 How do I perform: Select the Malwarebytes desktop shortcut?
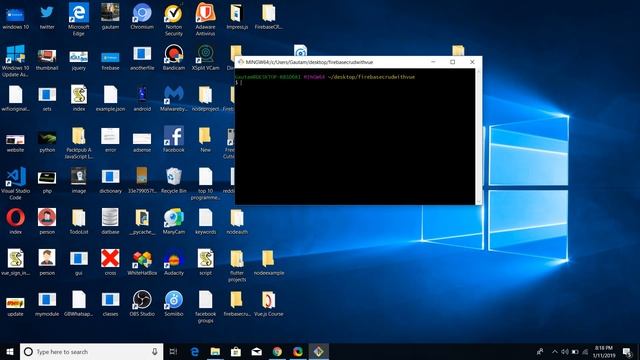click(173, 98)
